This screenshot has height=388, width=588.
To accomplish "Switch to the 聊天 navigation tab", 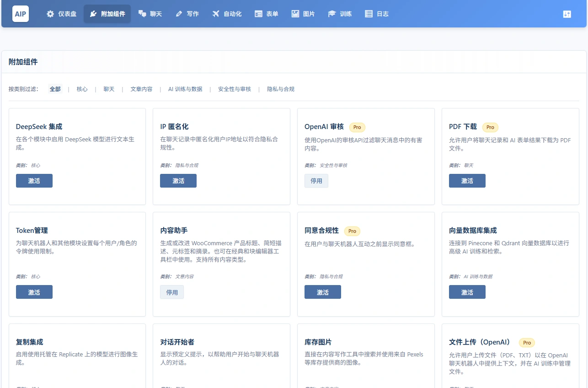I will coord(150,14).
